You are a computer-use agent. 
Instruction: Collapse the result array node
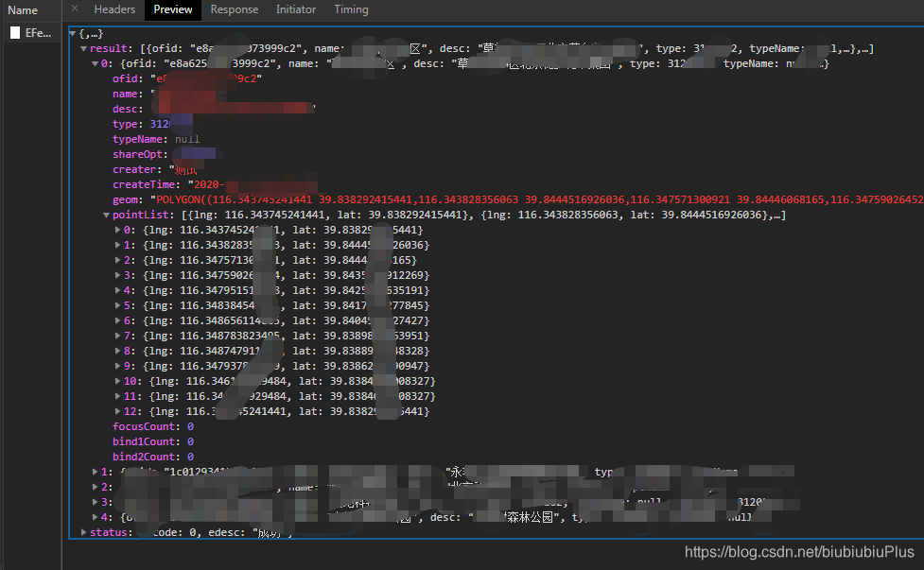point(83,49)
